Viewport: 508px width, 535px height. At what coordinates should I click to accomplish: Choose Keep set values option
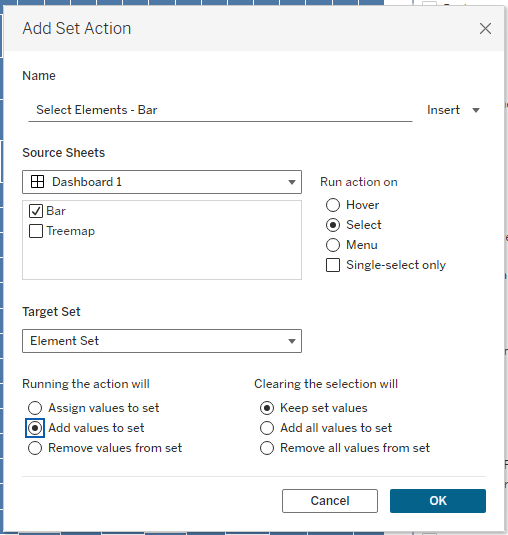[267, 408]
